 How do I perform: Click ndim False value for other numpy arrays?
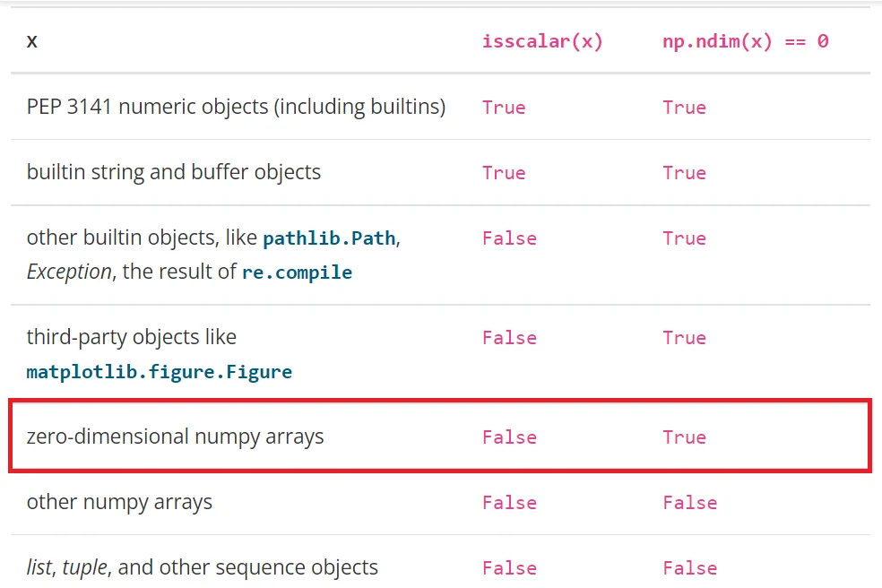[689, 503]
